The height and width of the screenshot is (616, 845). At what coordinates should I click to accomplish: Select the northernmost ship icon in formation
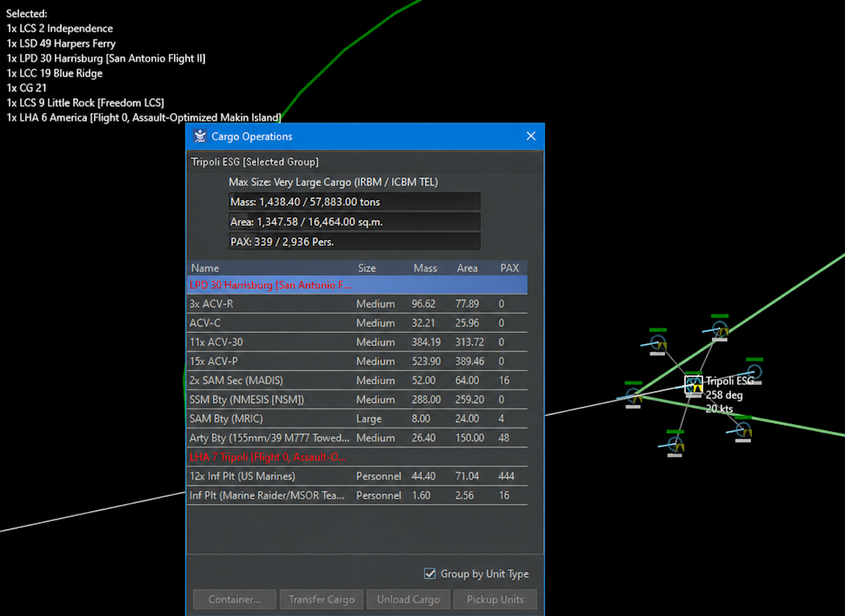point(720,328)
